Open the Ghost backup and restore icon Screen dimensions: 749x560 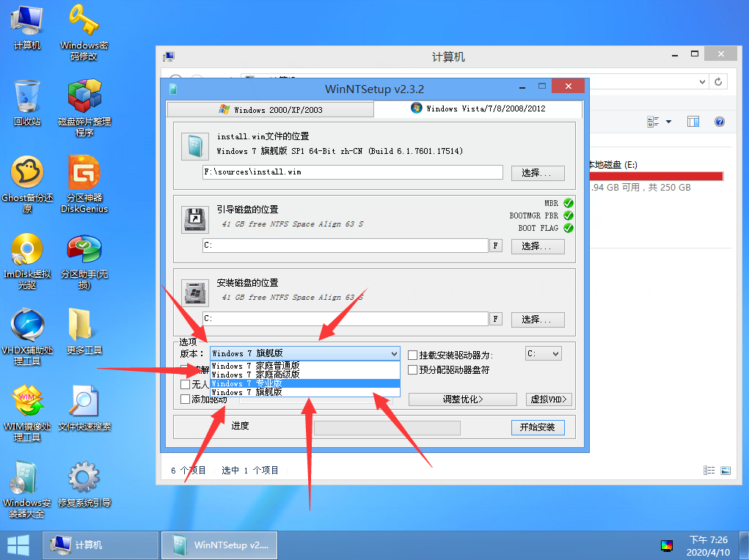pos(27,174)
